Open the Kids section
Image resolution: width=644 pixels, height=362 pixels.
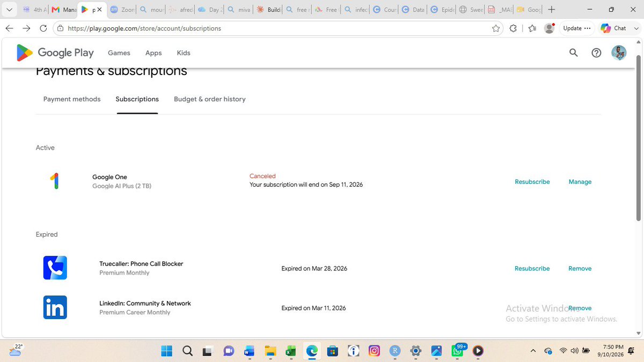pos(184,53)
